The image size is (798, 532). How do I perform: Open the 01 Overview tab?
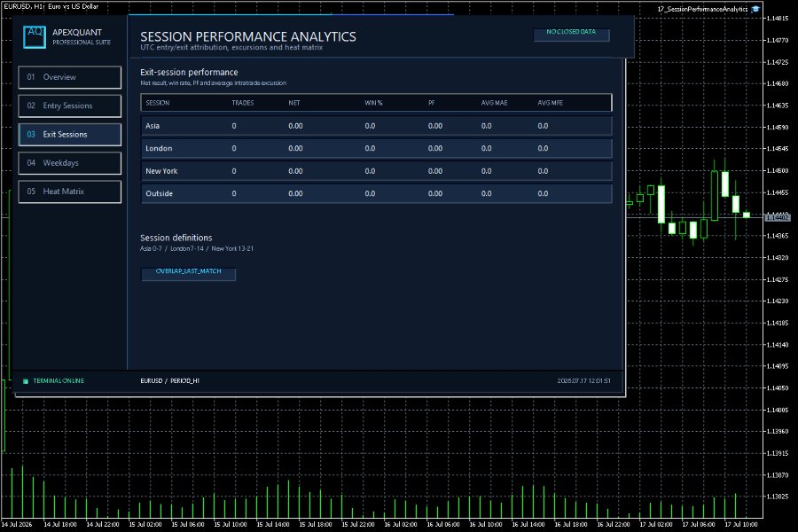[70, 77]
